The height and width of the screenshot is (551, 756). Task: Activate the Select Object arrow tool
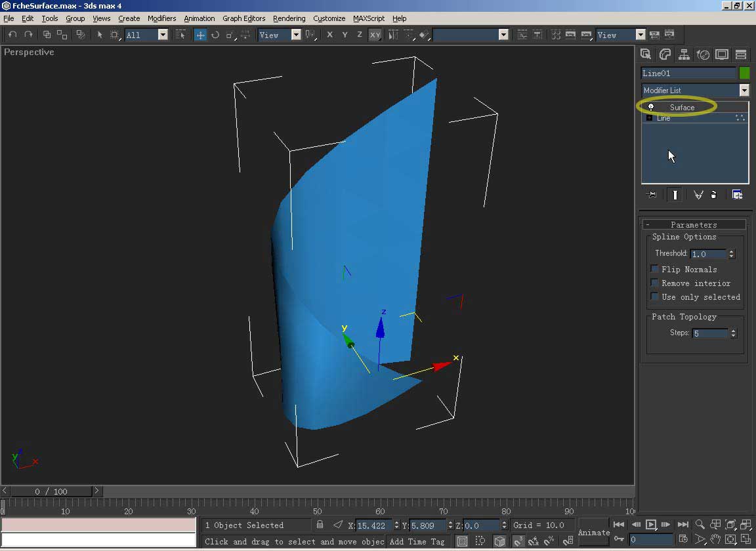[x=100, y=35]
